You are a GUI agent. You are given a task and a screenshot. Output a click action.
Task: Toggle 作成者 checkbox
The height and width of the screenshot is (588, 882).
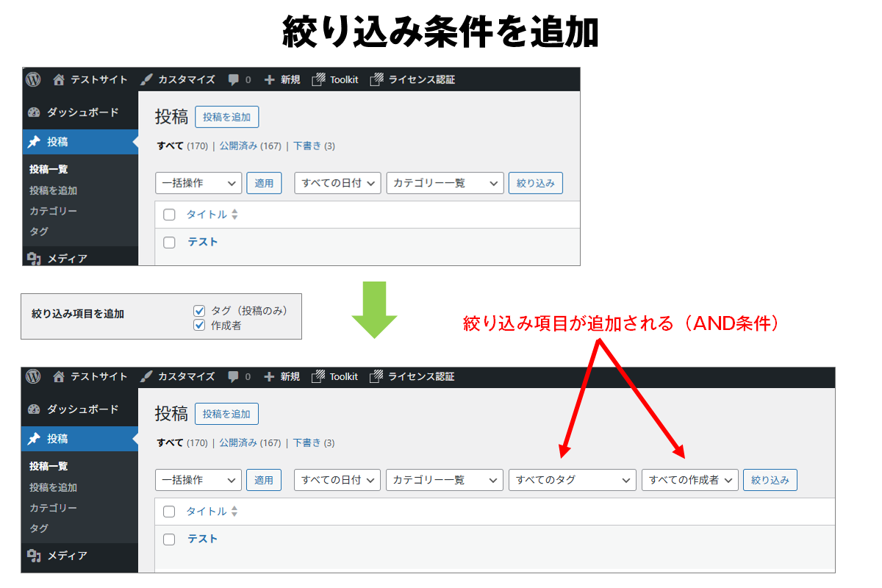[x=199, y=325]
